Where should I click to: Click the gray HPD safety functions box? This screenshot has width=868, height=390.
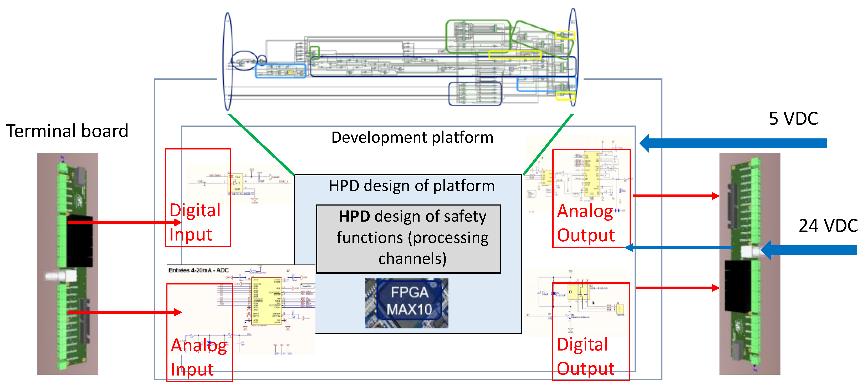click(x=409, y=238)
